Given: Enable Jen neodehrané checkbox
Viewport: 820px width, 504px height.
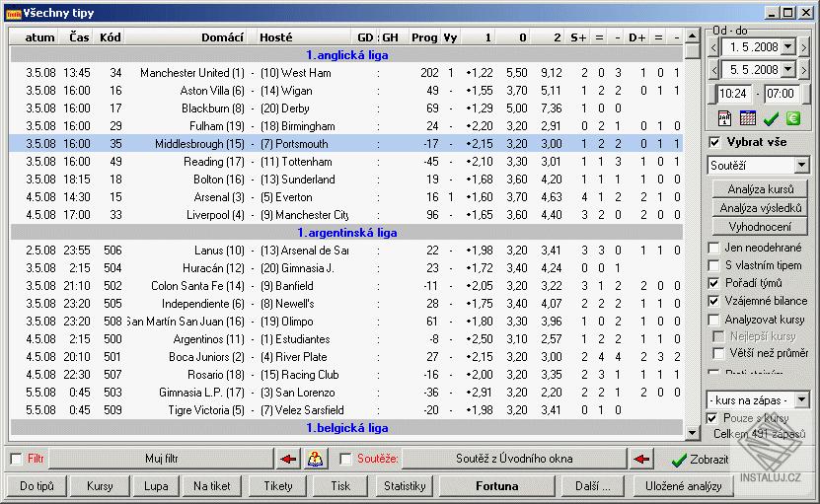Looking at the screenshot, I should (x=713, y=248).
